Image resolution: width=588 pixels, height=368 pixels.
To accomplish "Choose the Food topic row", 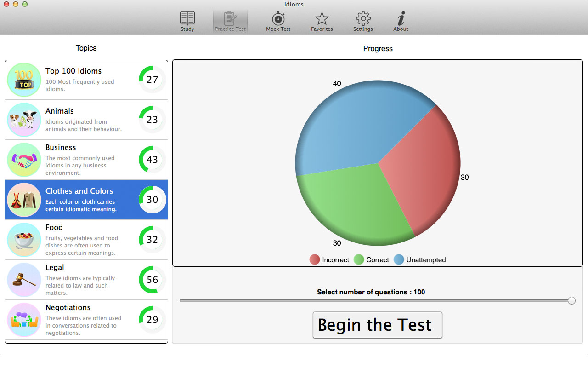I will pos(86,240).
